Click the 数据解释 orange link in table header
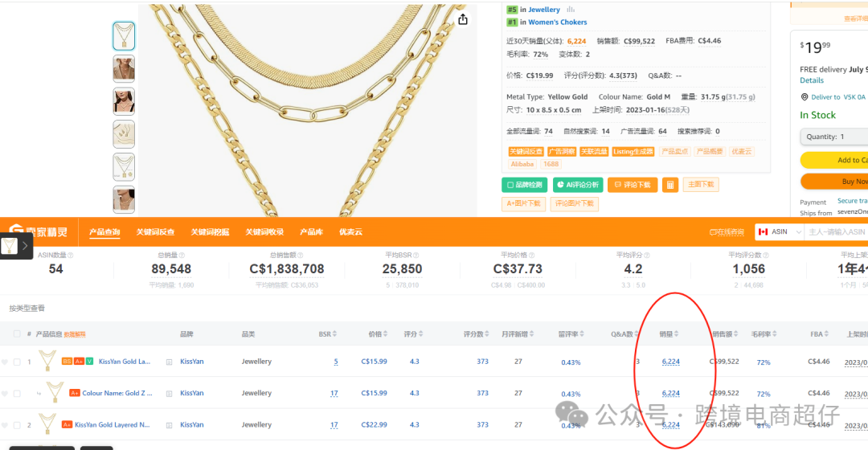Viewport: 868px width, 450px height. point(75,334)
